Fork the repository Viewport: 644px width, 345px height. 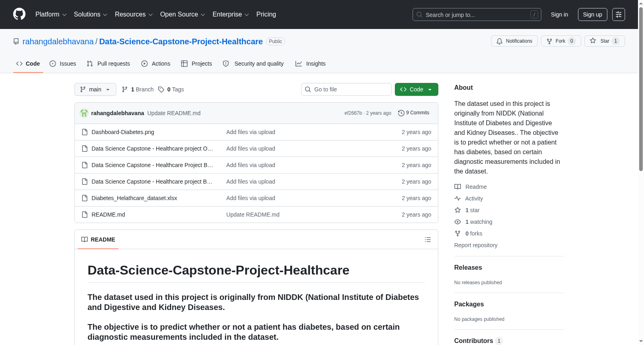[x=561, y=41]
